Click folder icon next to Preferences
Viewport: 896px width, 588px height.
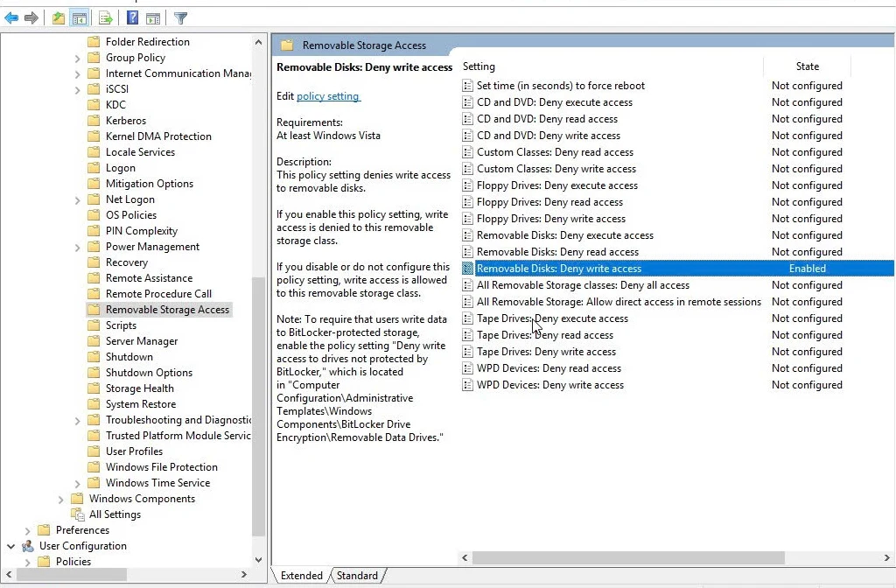pos(44,529)
